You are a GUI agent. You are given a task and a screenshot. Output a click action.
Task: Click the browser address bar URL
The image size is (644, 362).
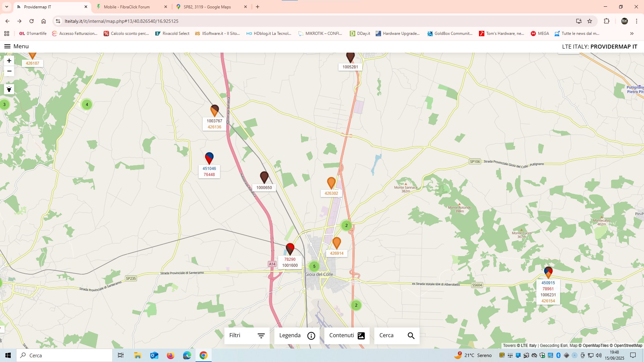pyautogui.click(x=121, y=21)
